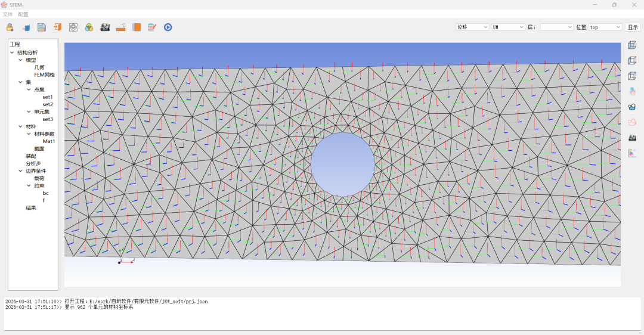The width and height of the screenshot is (644, 335).
Task: Click the dark render image icon in right sidebar
Action: click(x=632, y=138)
